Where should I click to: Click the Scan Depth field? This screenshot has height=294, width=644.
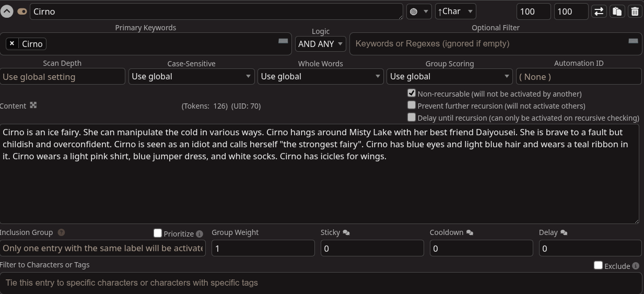[x=63, y=77]
